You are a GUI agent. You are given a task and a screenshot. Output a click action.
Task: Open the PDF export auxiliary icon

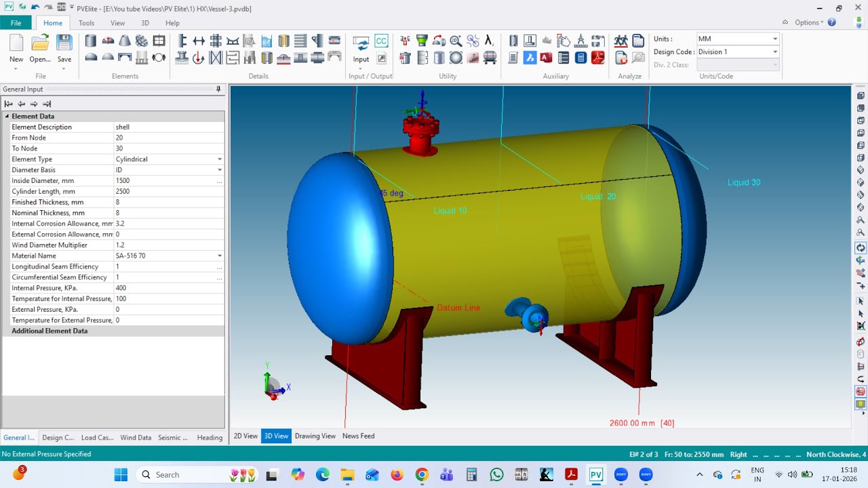pos(597,58)
